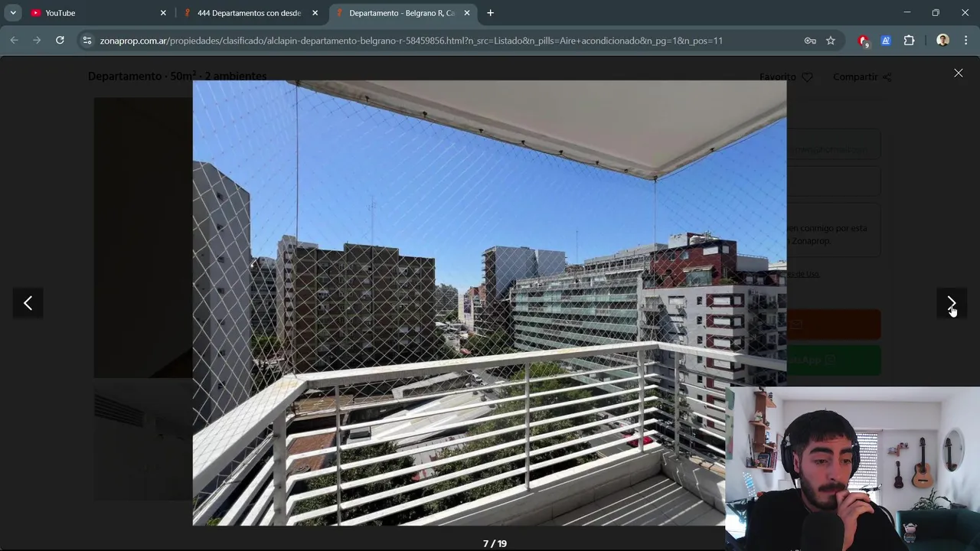Open a new browser tab
The width and height of the screenshot is (980, 551).
(x=491, y=13)
